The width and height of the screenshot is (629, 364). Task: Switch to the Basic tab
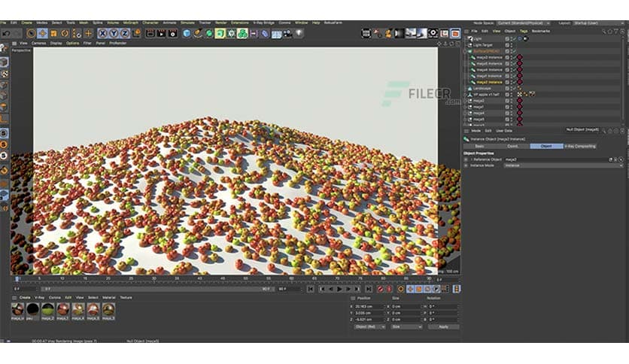479,147
